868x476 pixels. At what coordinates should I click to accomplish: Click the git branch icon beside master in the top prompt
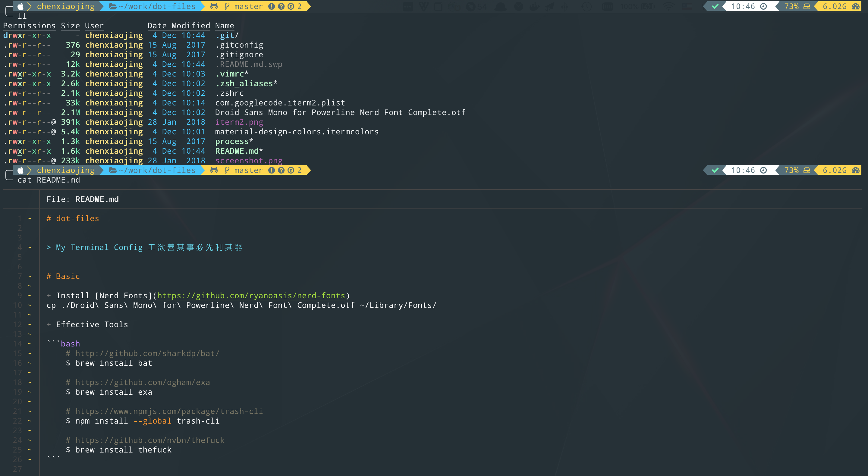pyautogui.click(x=227, y=6)
